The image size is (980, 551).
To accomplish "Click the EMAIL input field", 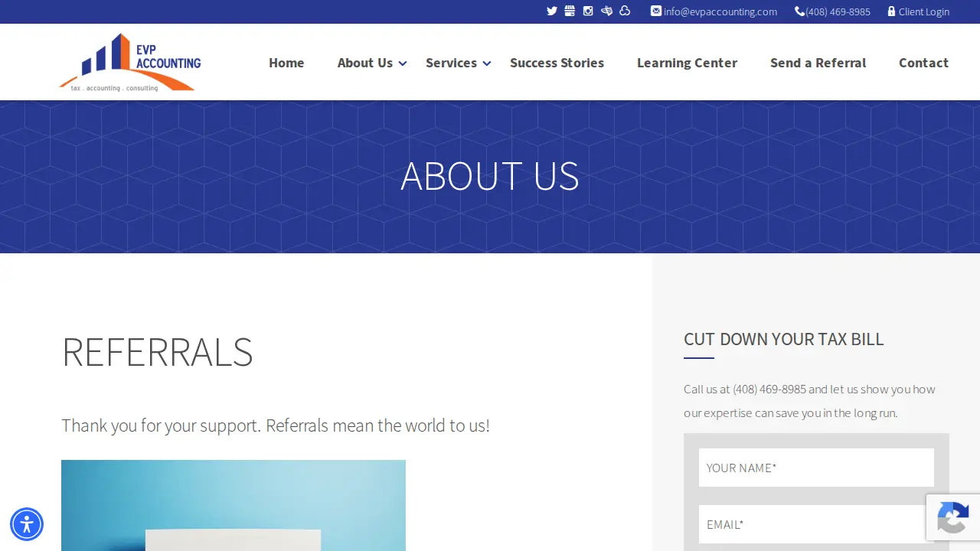I will point(816,524).
